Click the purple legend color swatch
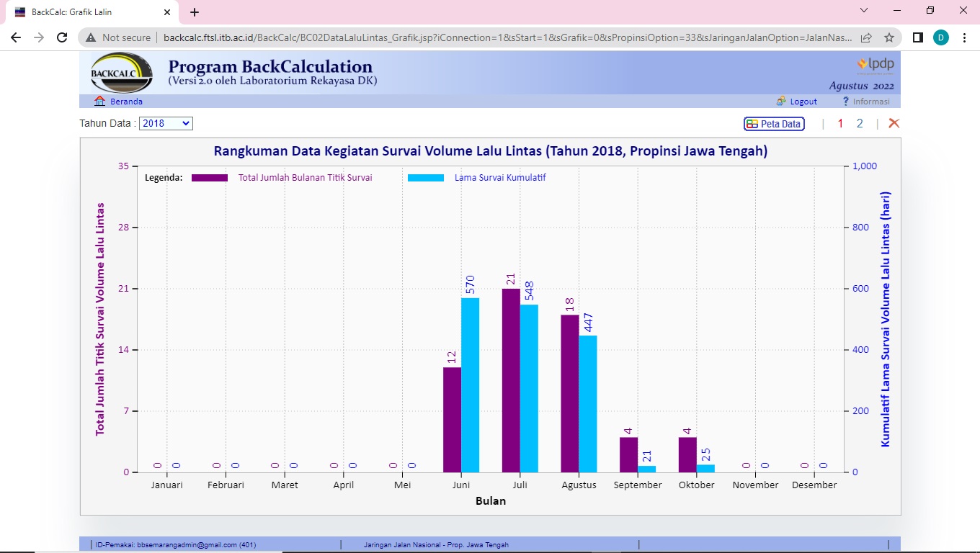 click(x=210, y=177)
